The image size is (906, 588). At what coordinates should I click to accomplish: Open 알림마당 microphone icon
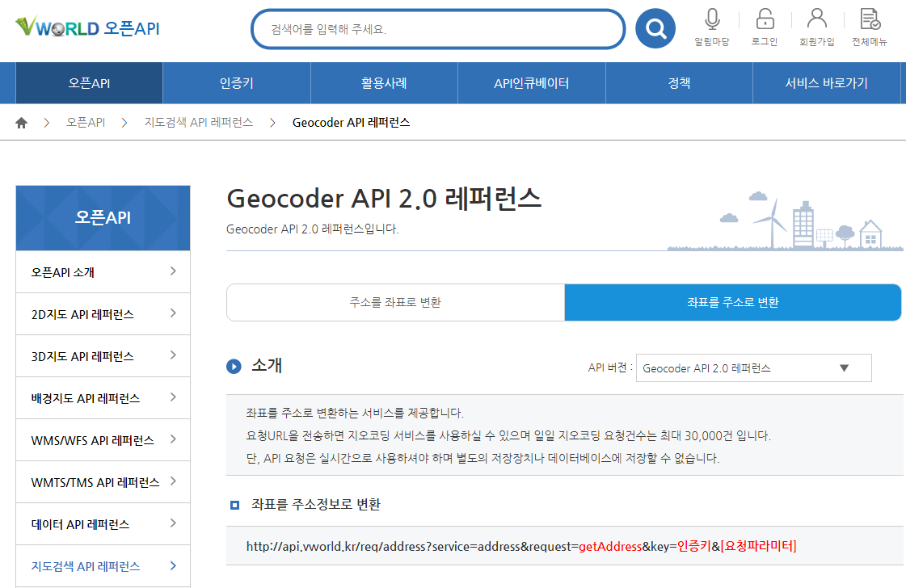(712, 19)
